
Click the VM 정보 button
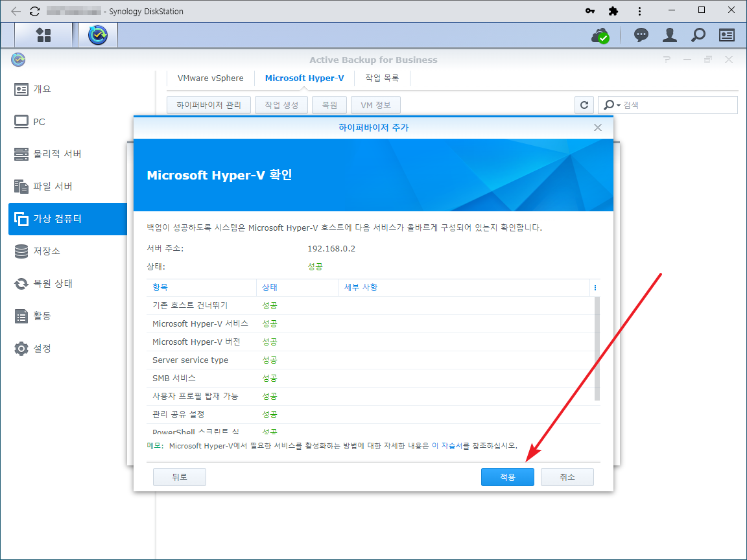(375, 105)
